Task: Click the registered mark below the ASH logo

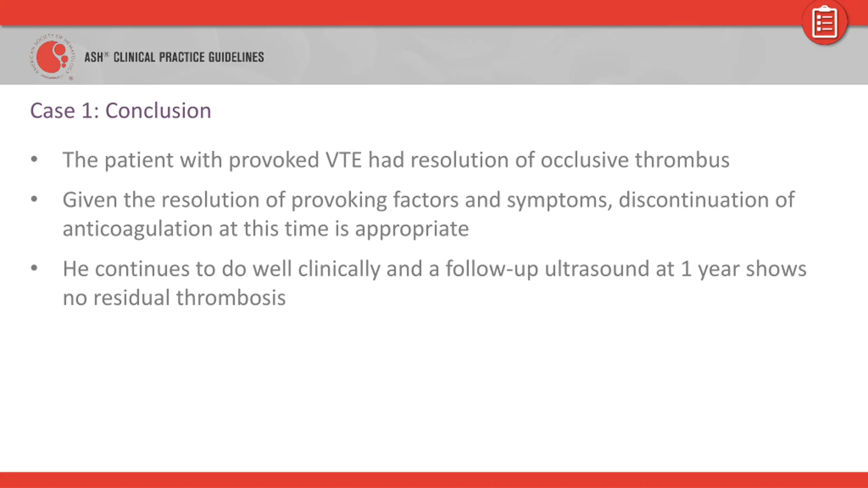Action: click(71, 78)
